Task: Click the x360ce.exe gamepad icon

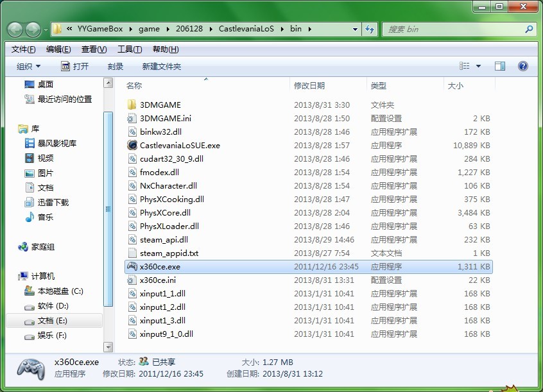Action: (x=132, y=266)
